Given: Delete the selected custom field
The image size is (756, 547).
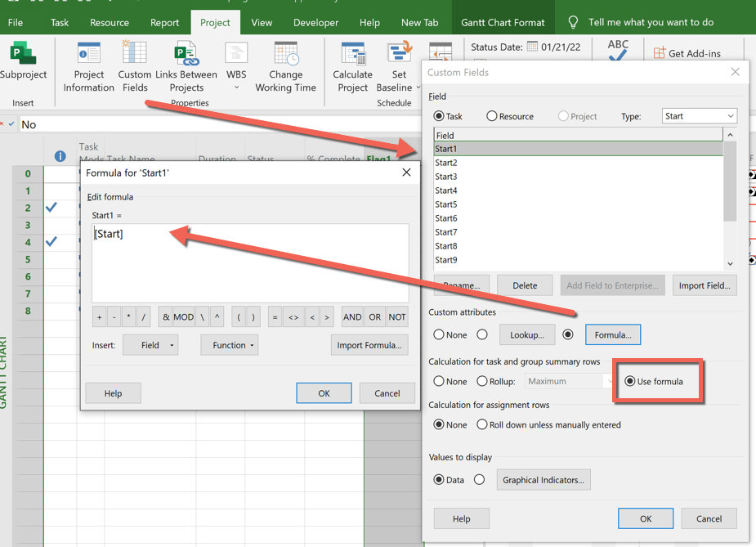Looking at the screenshot, I should click(x=525, y=285).
